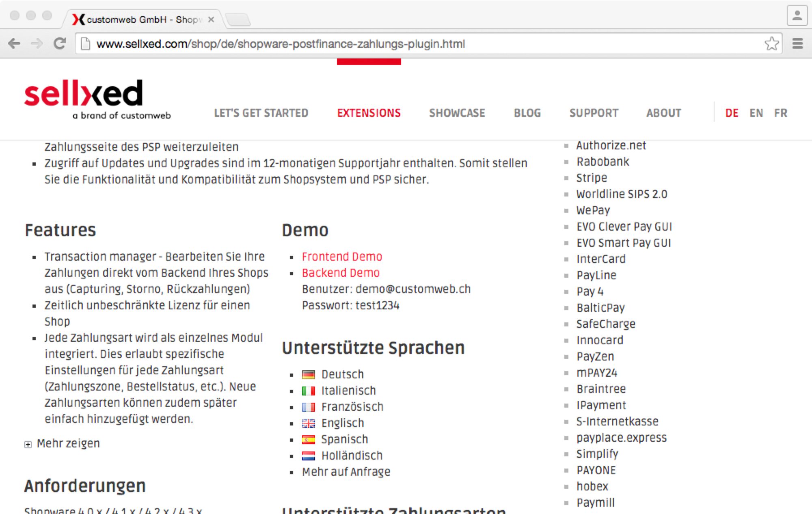Open Worldline SIPS 2.0 link
This screenshot has width=812, height=514.
click(x=622, y=194)
